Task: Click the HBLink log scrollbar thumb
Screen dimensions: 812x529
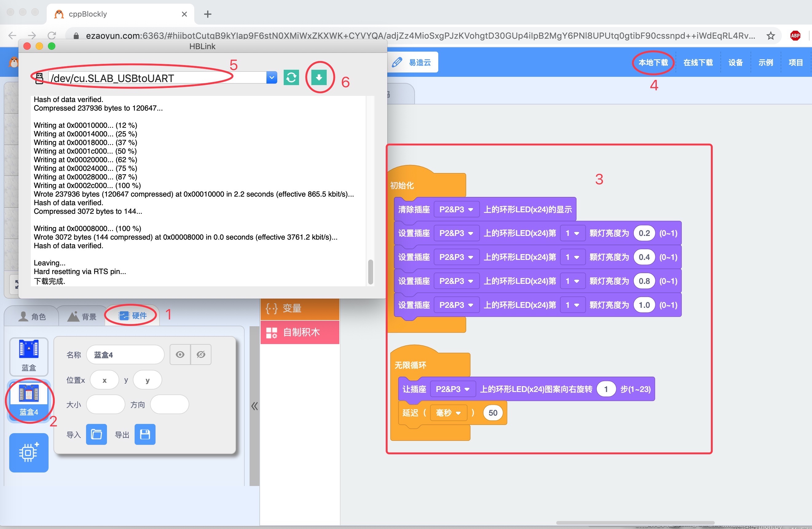Action: (x=370, y=272)
